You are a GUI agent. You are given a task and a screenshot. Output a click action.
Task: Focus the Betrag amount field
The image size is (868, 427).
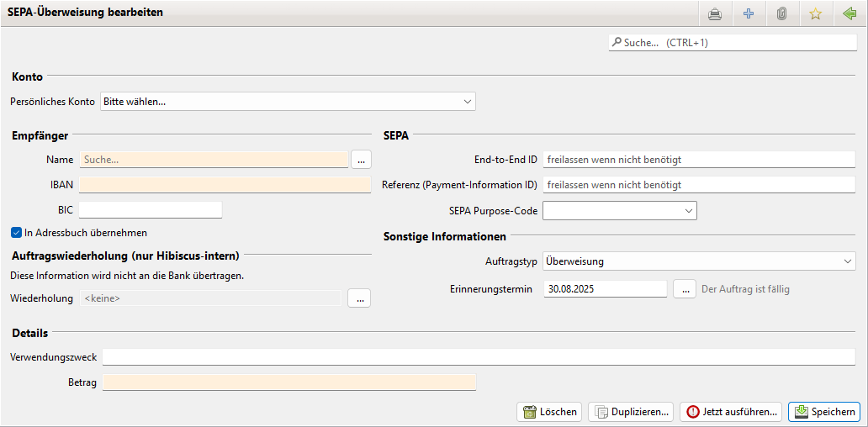pos(289,382)
